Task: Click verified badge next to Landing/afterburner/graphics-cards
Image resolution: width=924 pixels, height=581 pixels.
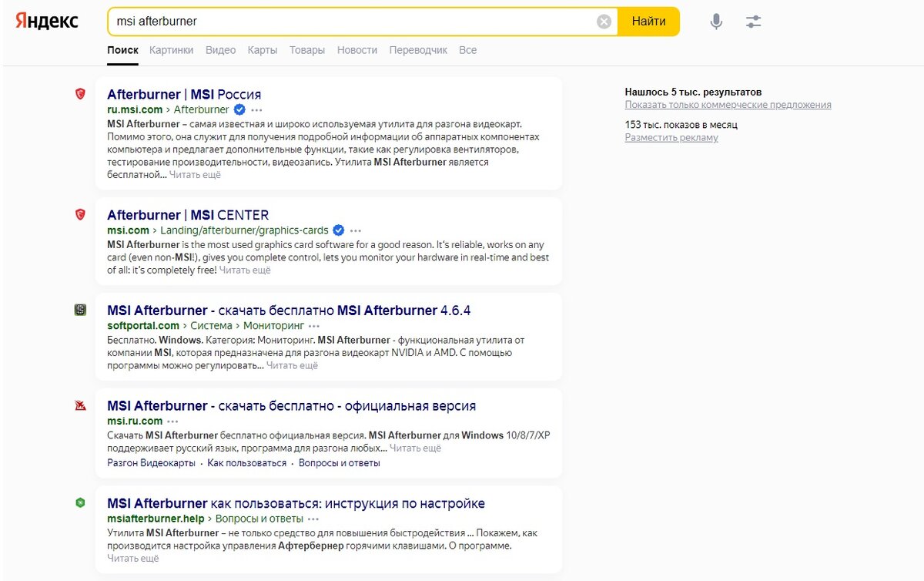Action: (338, 230)
